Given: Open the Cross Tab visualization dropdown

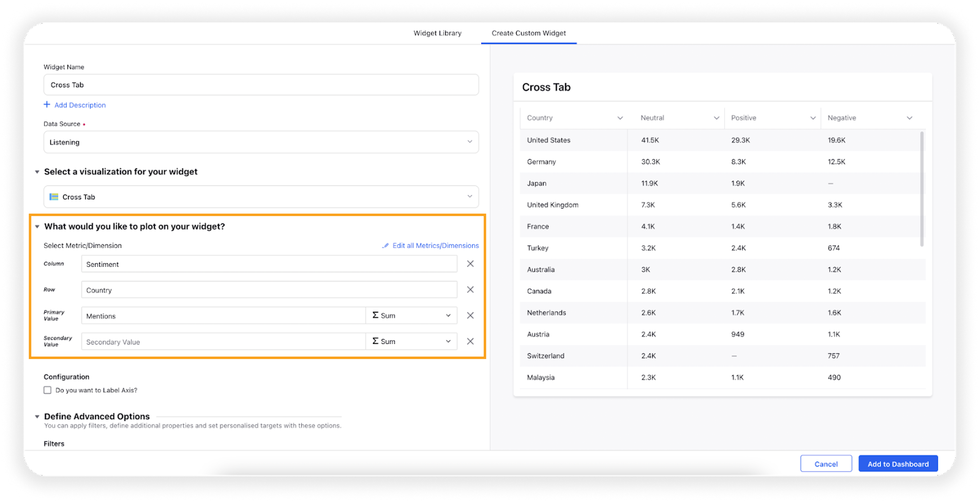Looking at the screenshot, I should [261, 197].
